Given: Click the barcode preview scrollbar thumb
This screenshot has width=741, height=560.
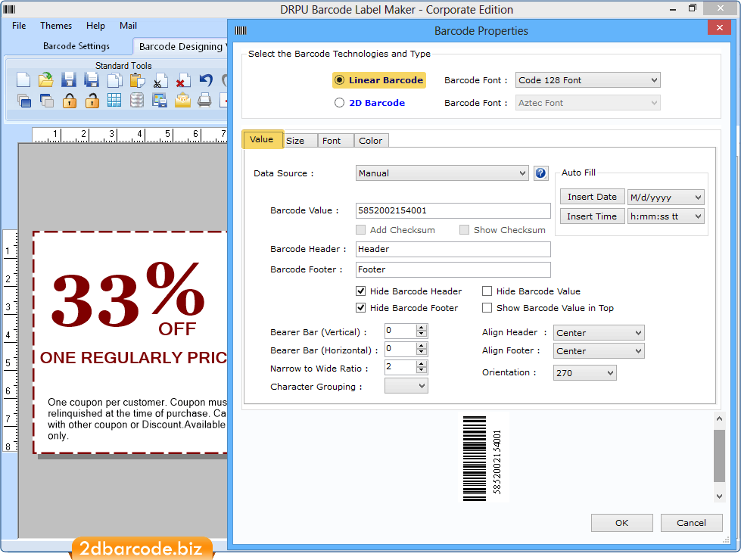Looking at the screenshot, I should tap(719, 456).
